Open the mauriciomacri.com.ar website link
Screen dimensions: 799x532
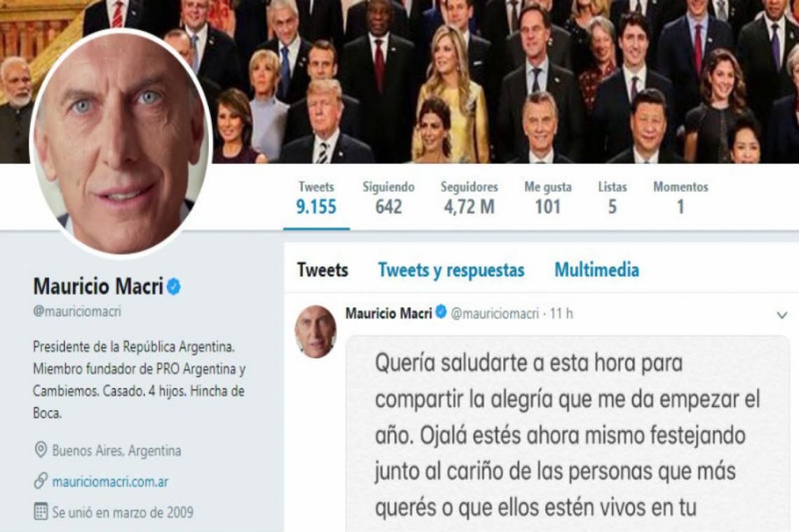coord(110,482)
